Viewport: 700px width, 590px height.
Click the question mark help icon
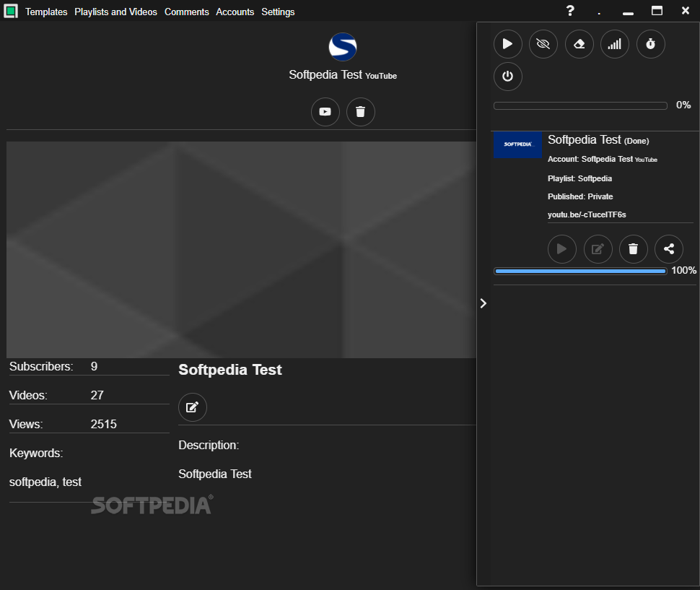coord(570,11)
